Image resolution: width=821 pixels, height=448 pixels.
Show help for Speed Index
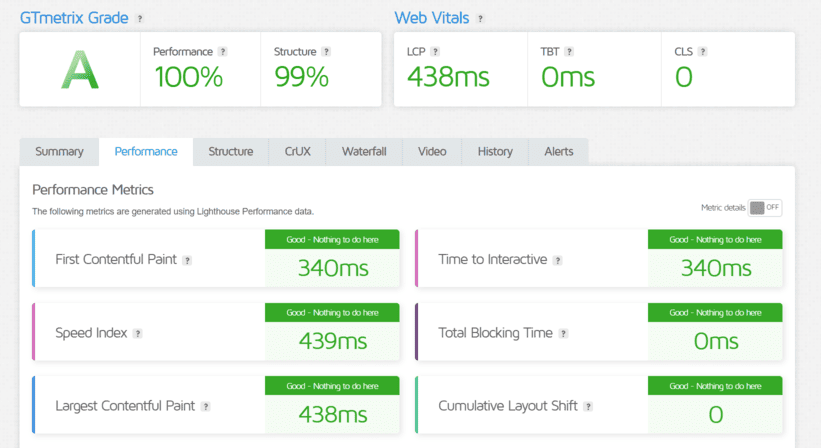point(137,333)
